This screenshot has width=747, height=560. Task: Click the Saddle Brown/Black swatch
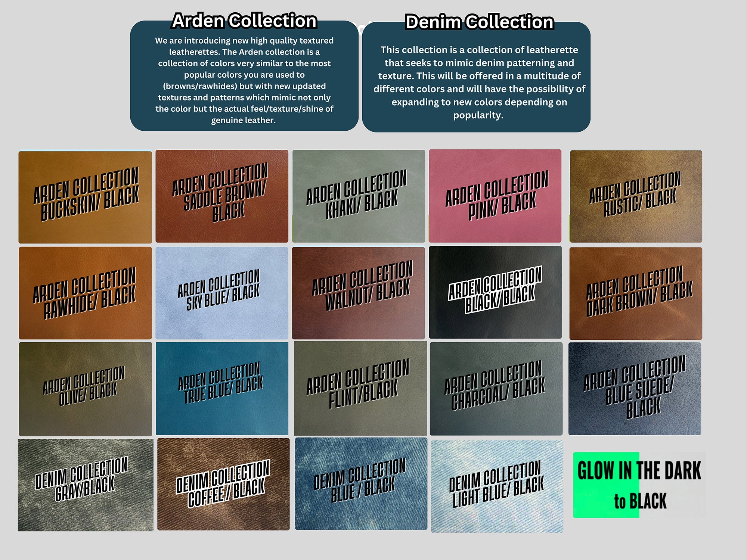pos(222,196)
